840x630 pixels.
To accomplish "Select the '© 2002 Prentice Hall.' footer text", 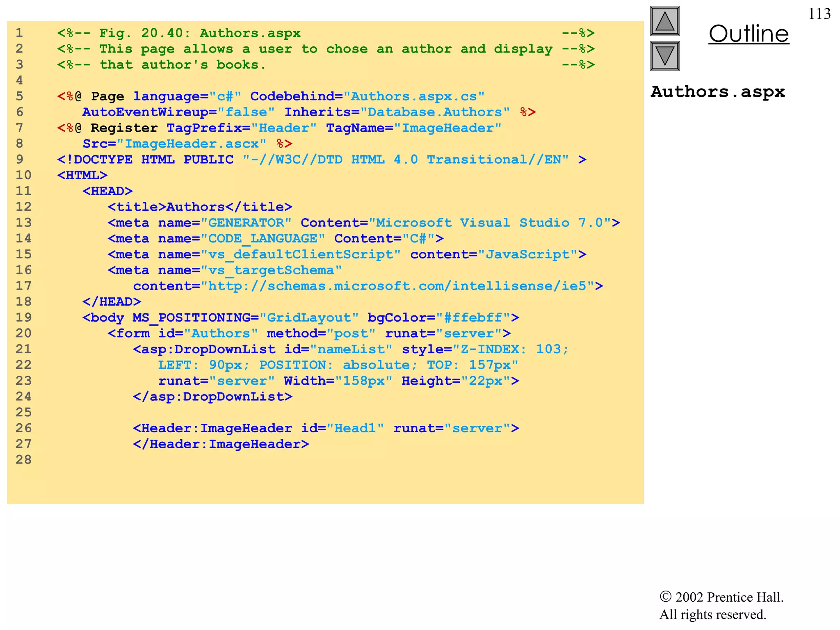I will 721,597.
